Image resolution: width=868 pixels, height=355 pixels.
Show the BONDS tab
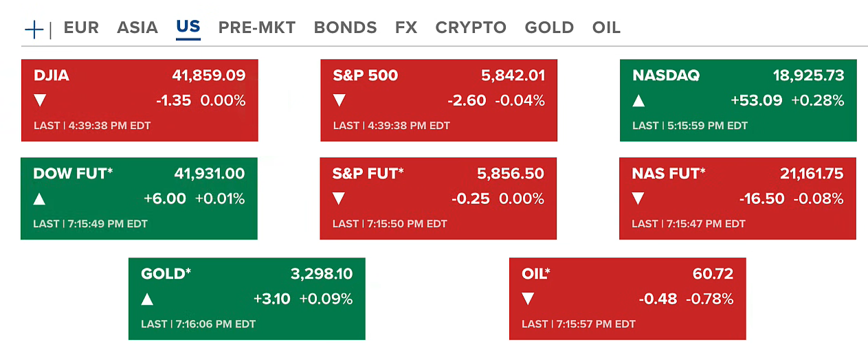345,28
